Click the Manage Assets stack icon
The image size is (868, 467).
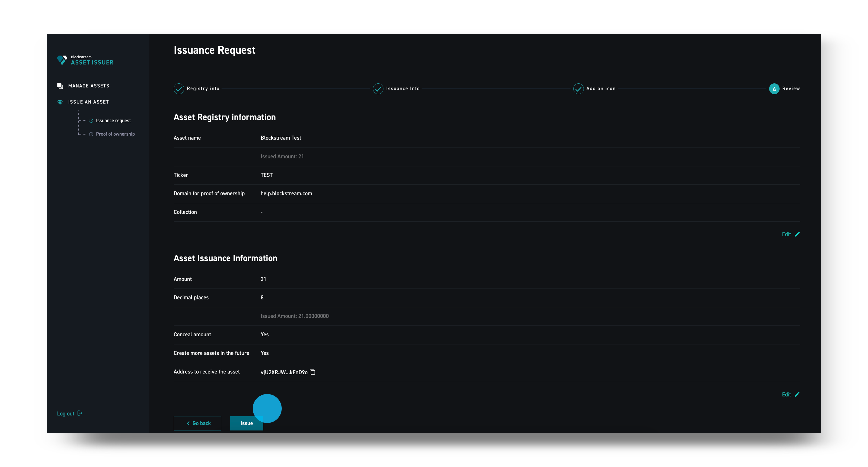pos(60,86)
